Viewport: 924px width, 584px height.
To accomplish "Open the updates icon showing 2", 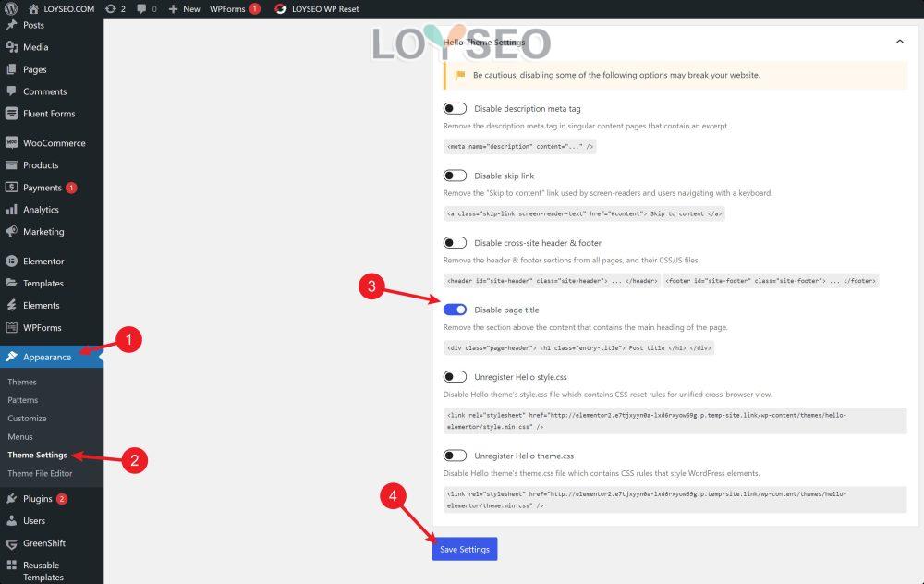I will pos(110,9).
